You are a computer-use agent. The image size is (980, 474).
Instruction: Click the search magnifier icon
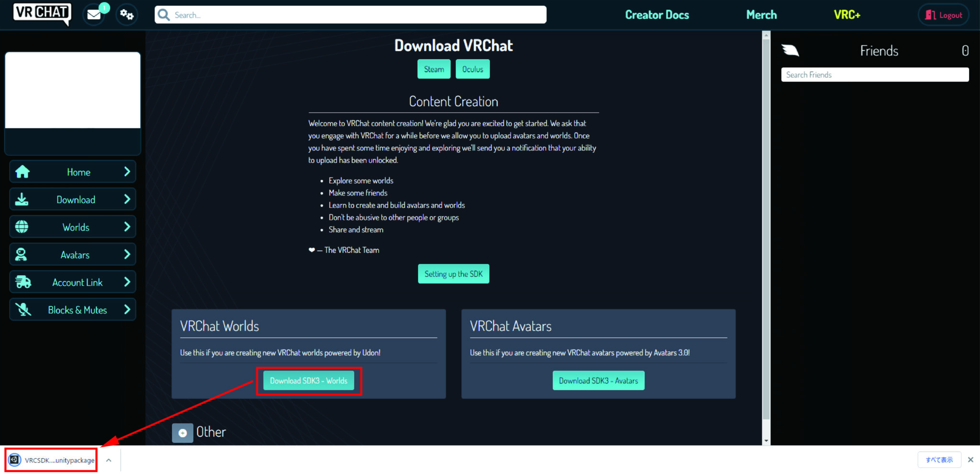163,14
